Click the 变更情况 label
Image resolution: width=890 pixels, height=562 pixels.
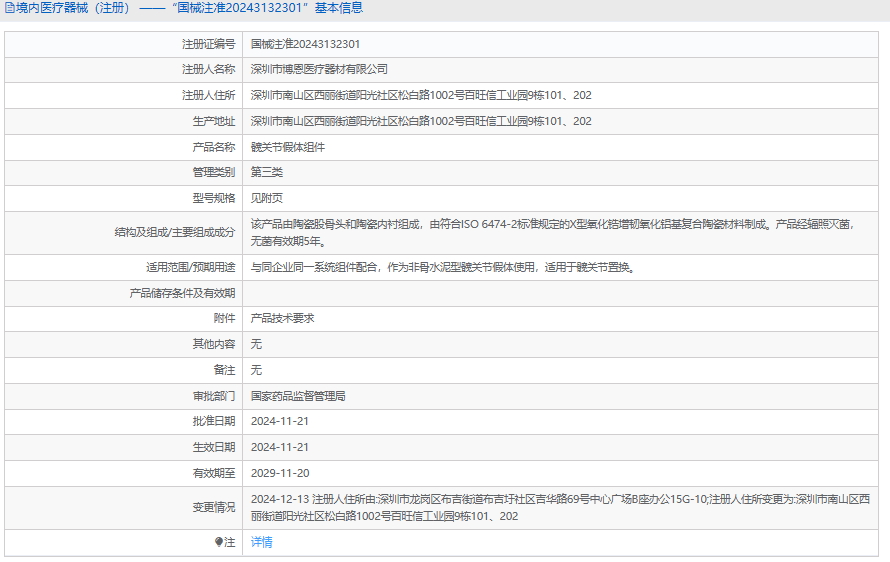tap(214, 508)
